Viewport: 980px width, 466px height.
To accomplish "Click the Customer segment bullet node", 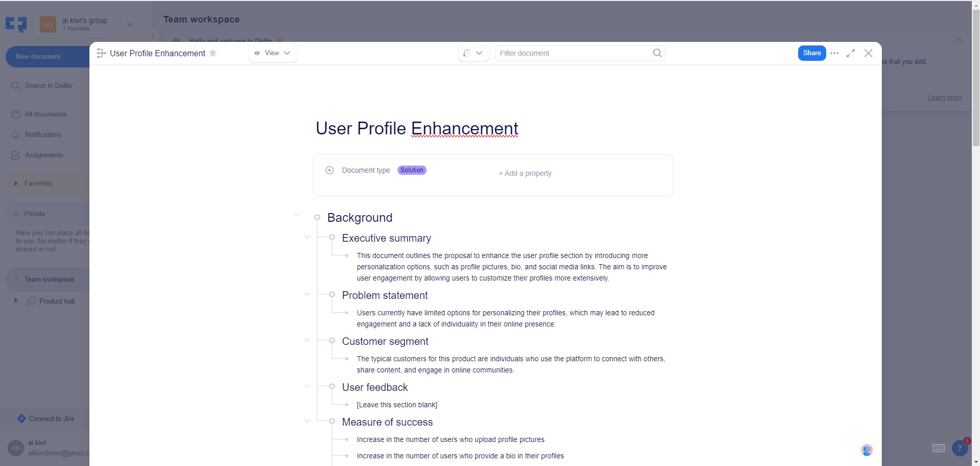I will pyautogui.click(x=332, y=341).
